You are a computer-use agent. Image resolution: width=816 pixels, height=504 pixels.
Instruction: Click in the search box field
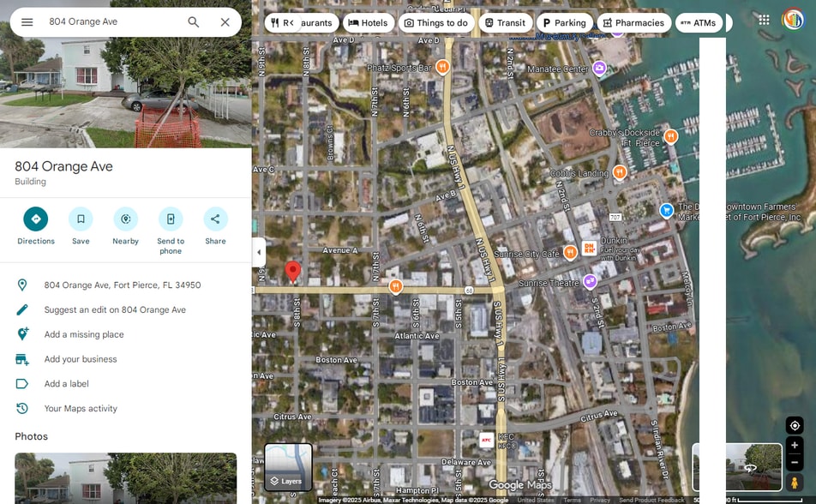(111, 22)
